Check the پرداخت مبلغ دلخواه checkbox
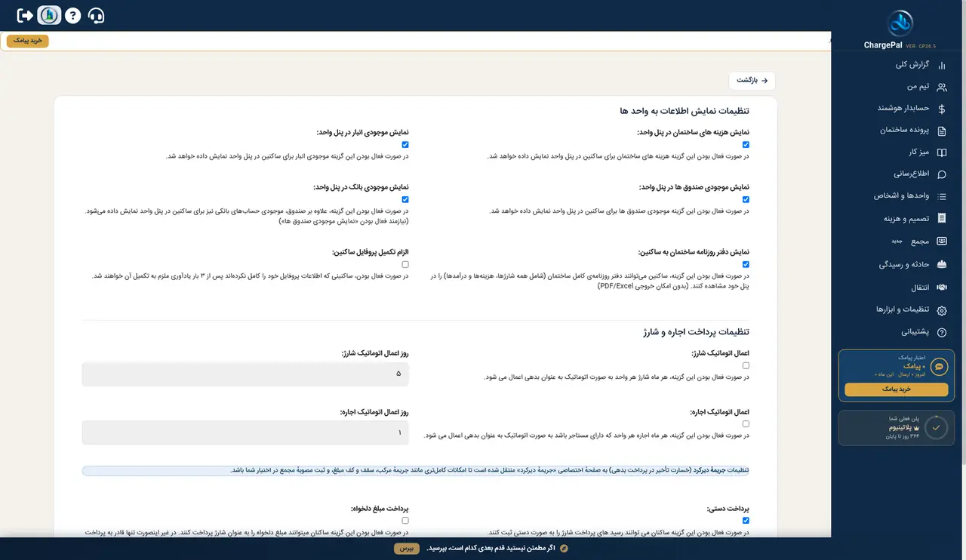The width and height of the screenshot is (966, 560). point(405,521)
